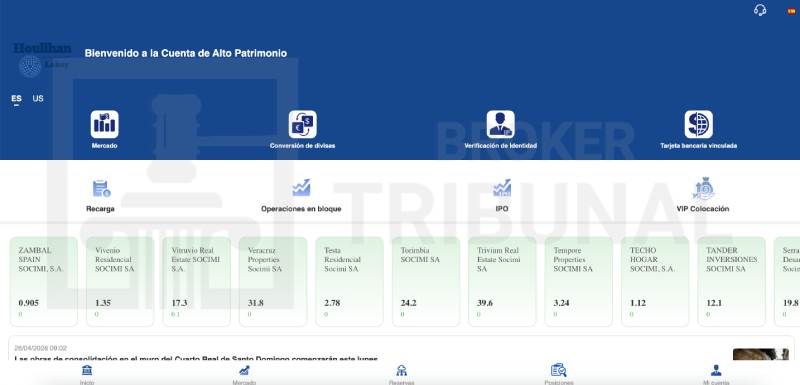The width and height of the screenshot is (800, 385).
Task: Click the price 12.1 on TANDER card
Action: point(714,303)
